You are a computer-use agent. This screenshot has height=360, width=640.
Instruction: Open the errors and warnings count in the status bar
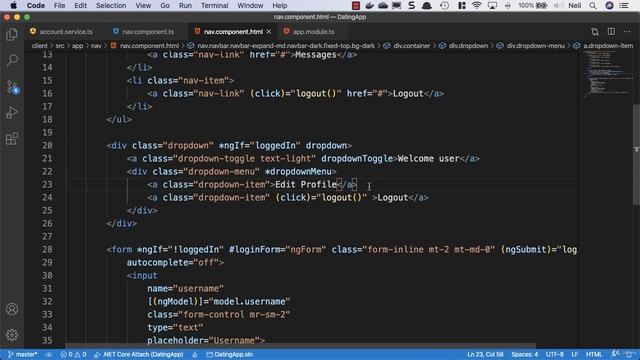click(x=73, y=354)
